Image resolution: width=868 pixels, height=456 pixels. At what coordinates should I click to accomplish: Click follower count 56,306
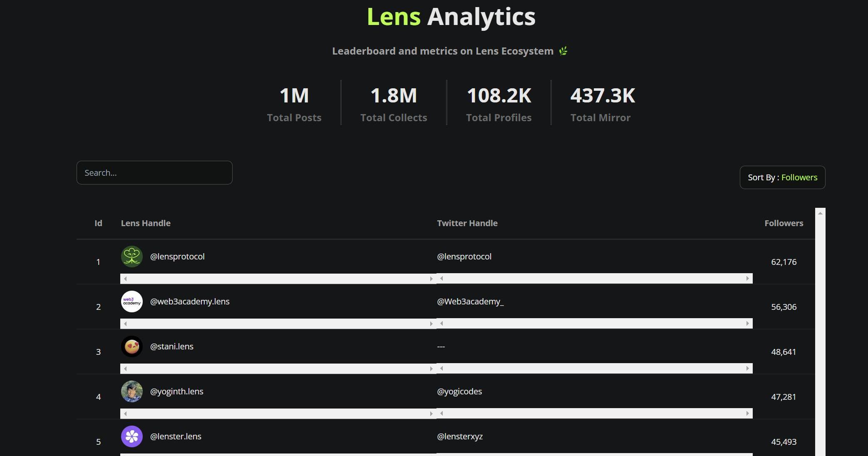point(784,307)
